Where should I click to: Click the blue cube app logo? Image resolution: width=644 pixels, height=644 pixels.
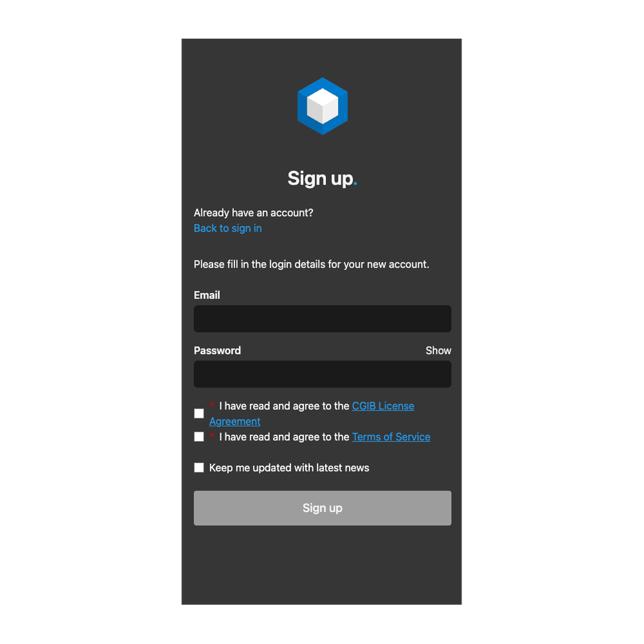(x=322, y=106)
